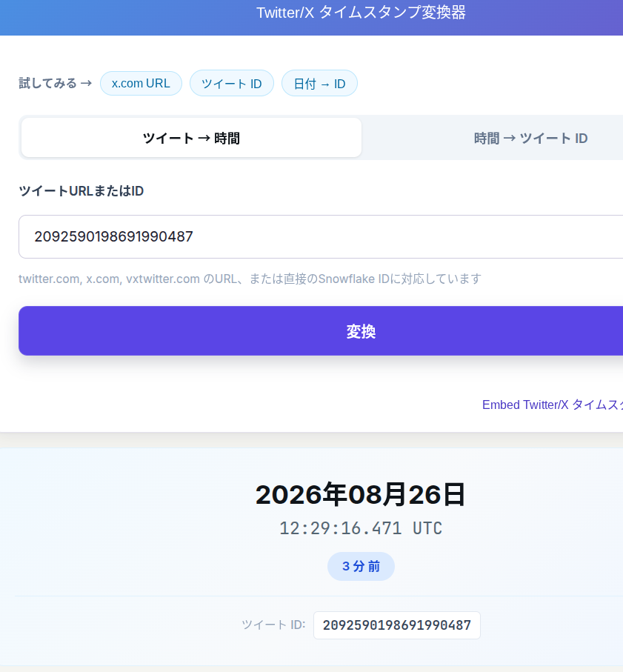Switch to the ツイート → 時間 tab

tap(191, 138)
